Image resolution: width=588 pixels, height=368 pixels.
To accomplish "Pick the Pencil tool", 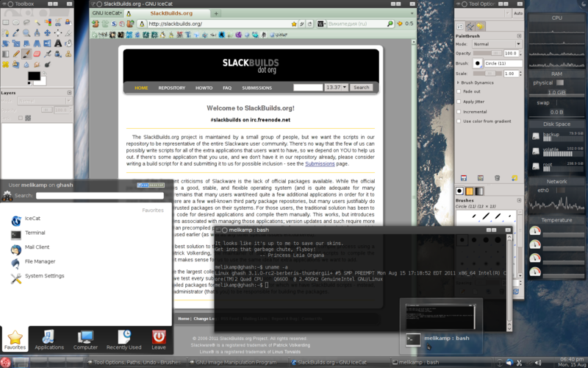I will [x=15, y=54].
